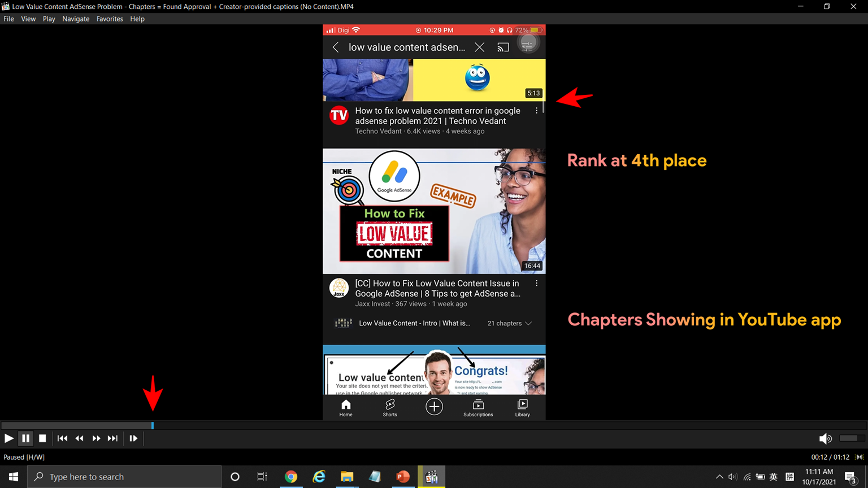
Task: Open options for Jaxx Invest video
Action: point(536,284)
